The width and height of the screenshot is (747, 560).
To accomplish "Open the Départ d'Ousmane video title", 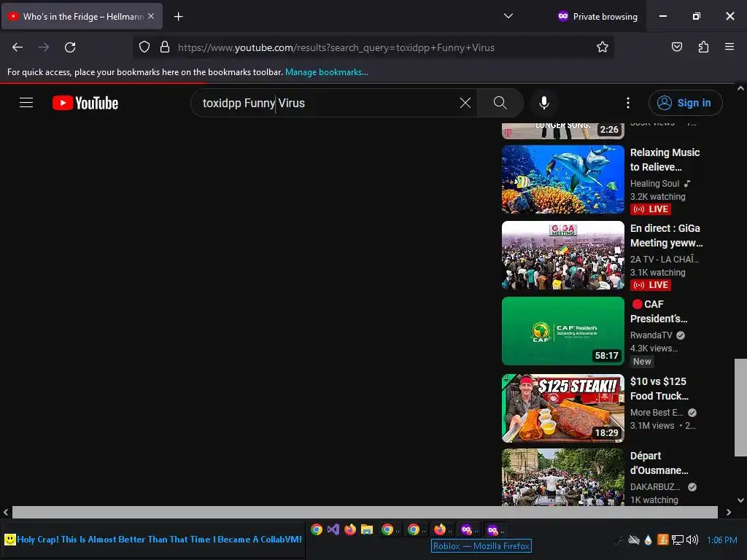I will 659,463.
